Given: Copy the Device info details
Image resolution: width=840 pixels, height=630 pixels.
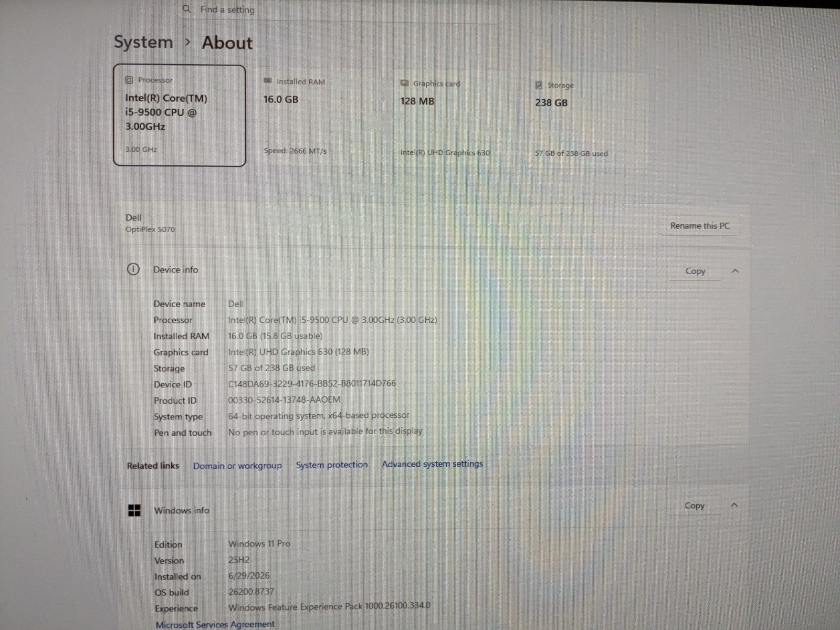Looking at the screenshot, I should [695, 271].
